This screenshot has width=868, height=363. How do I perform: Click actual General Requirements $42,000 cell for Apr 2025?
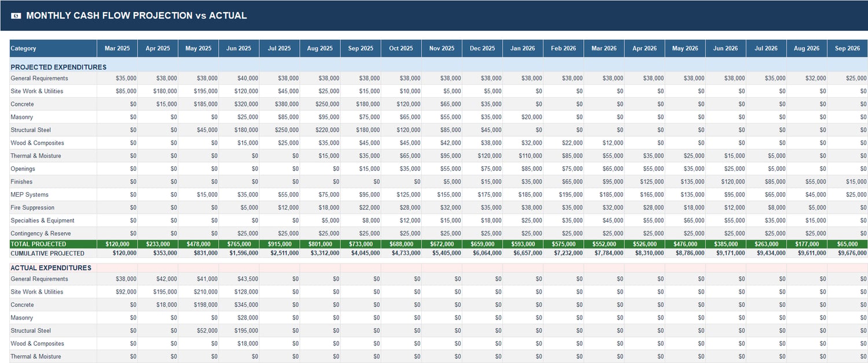click(x=158, y=279)
